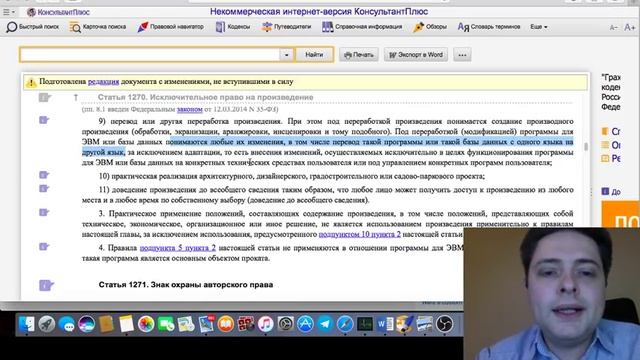Click note icon beside point 3
Screen dimensions: 640x360
(44, 212)
